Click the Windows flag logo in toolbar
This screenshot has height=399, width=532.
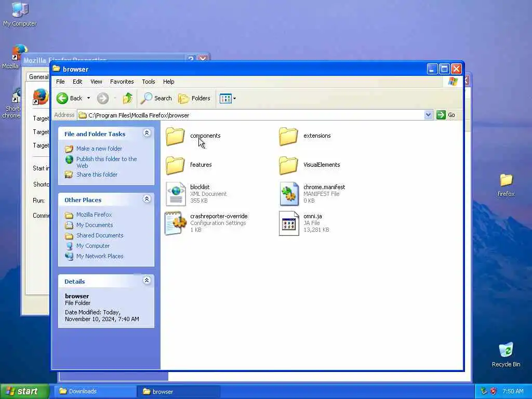pos(453,82)
